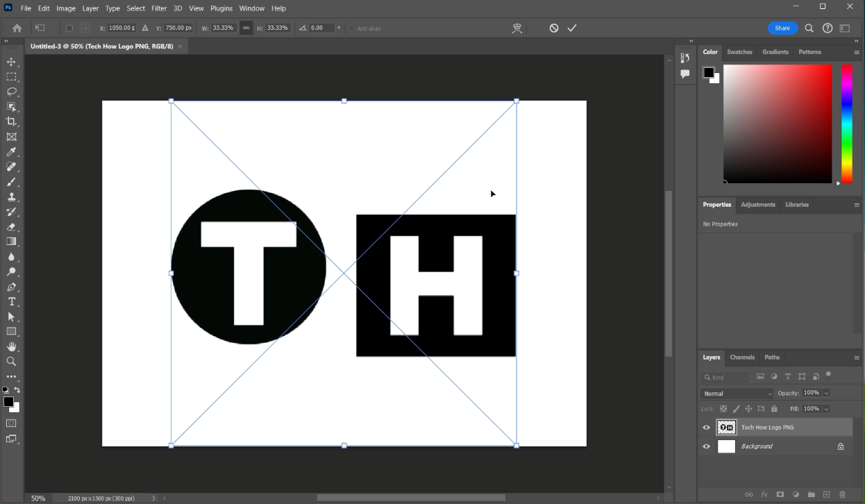Commit the transform with the checkmark
865x504 pixels.
572,28
